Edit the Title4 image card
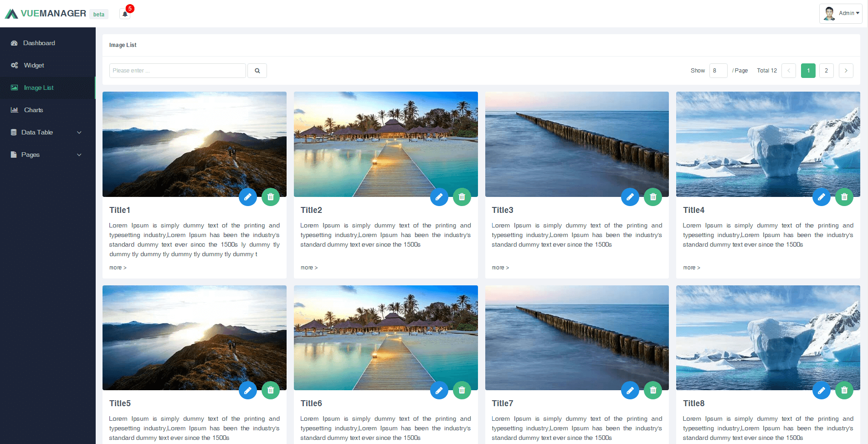868x444 pixels. pos(822,197)
